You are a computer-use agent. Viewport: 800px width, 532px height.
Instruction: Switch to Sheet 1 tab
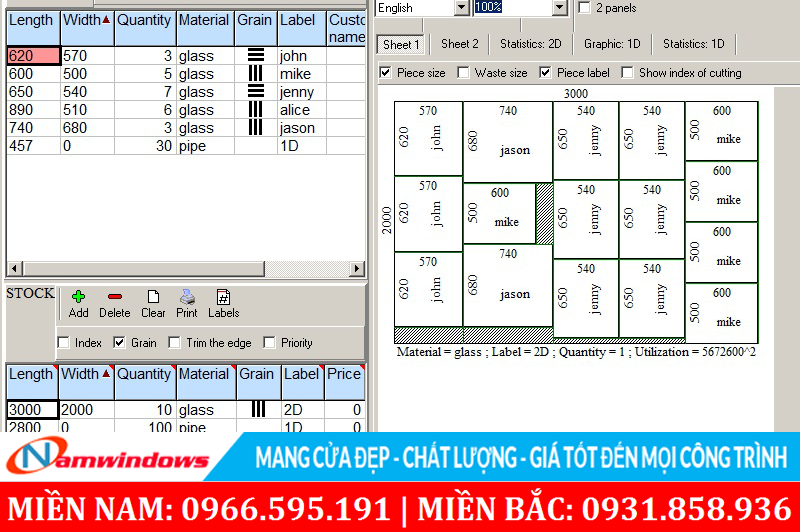click(x=401, y=44)
